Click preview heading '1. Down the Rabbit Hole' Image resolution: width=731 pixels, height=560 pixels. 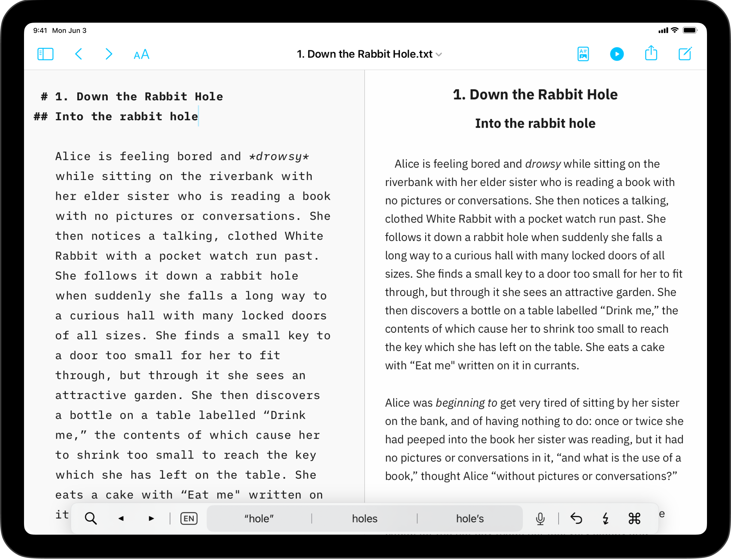(x=535, y=94)
